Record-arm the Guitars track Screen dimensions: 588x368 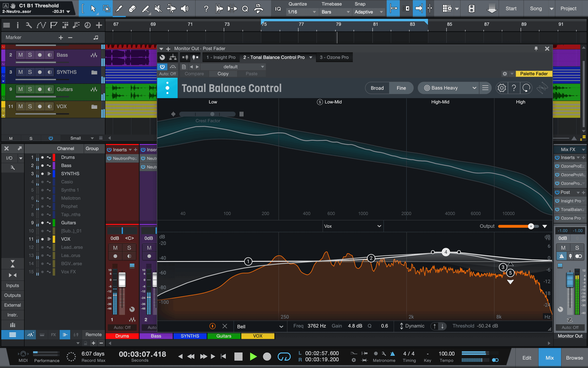point(40,89)
